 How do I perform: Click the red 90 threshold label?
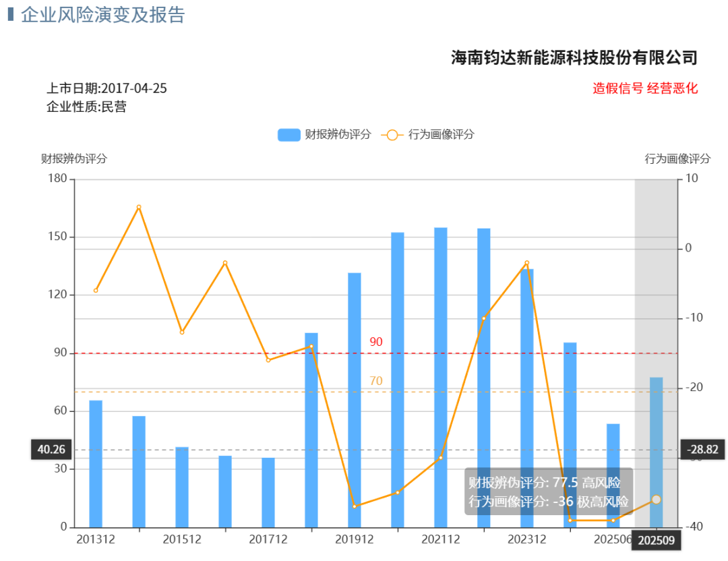[376, 342]
